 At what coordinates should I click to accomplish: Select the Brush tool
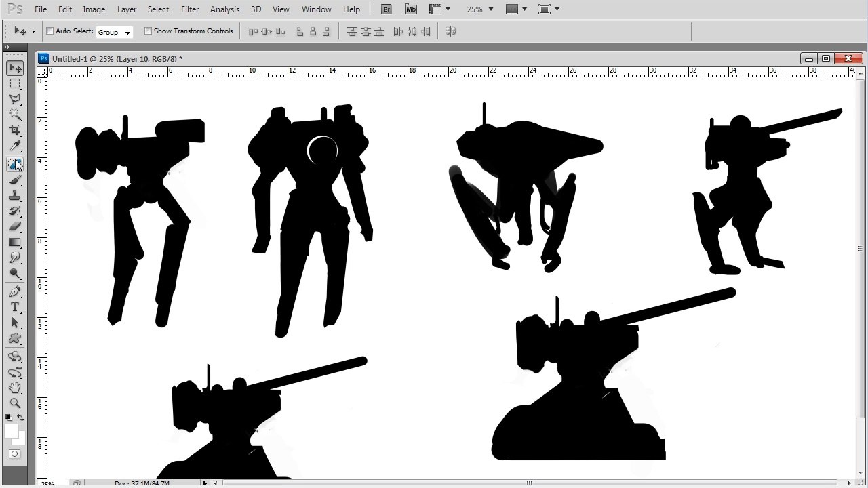[x=15, y=180]
